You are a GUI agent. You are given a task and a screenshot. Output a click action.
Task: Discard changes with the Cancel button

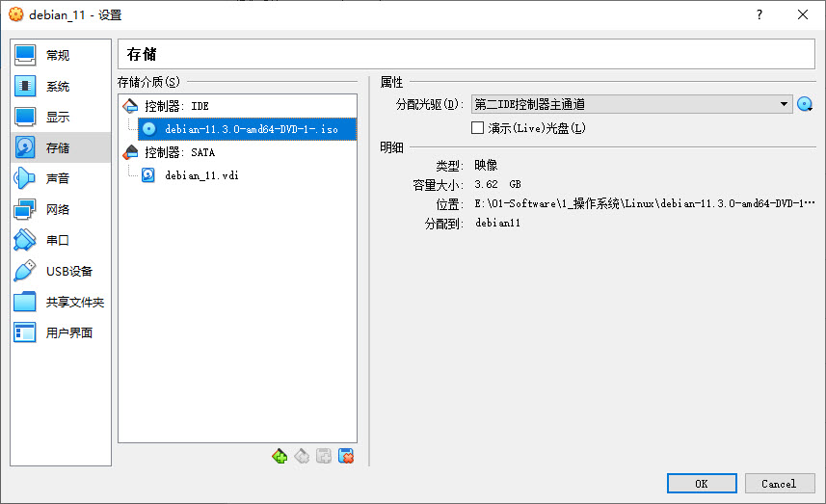pos(780,484)
